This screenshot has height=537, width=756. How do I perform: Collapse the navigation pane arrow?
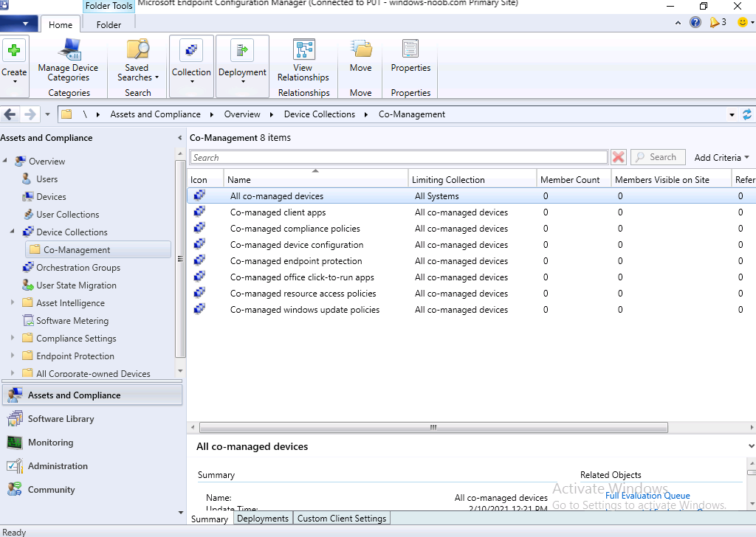click(180, 138)
